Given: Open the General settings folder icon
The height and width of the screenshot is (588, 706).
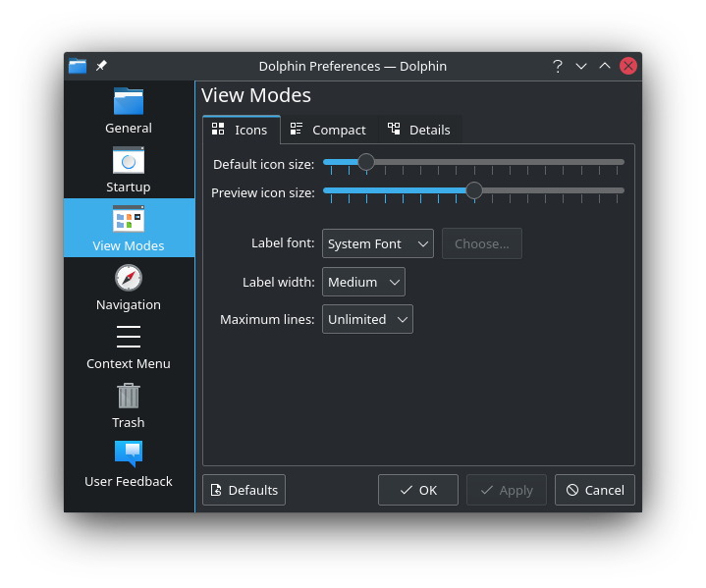Looking at the screenshot, I should click(x=129, y=101).
